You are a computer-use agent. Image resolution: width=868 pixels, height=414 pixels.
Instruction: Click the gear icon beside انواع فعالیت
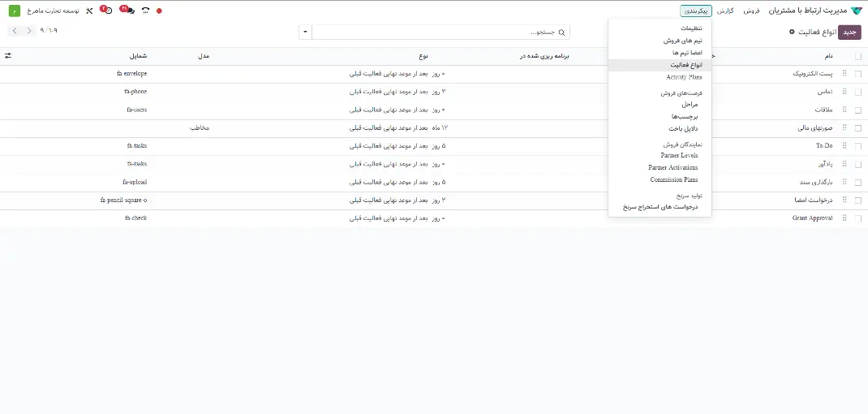[x=793, y=32]
